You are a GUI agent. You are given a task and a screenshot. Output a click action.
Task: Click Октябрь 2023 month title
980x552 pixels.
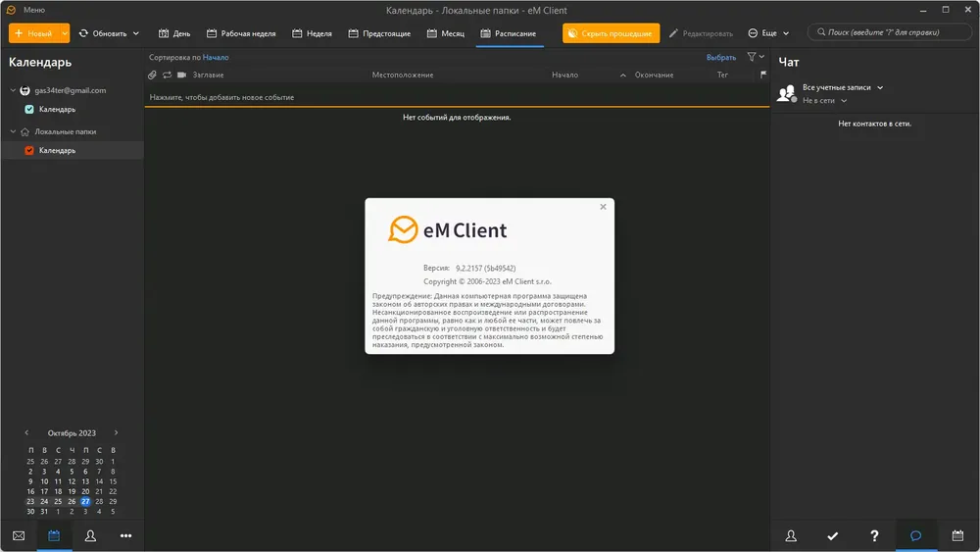pyautogui.click(x=72, y=433)
